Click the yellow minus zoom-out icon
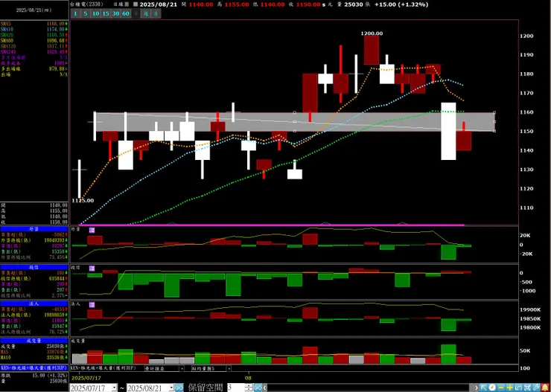Viewport: 551px width, 392px height. tap(501, 388)
